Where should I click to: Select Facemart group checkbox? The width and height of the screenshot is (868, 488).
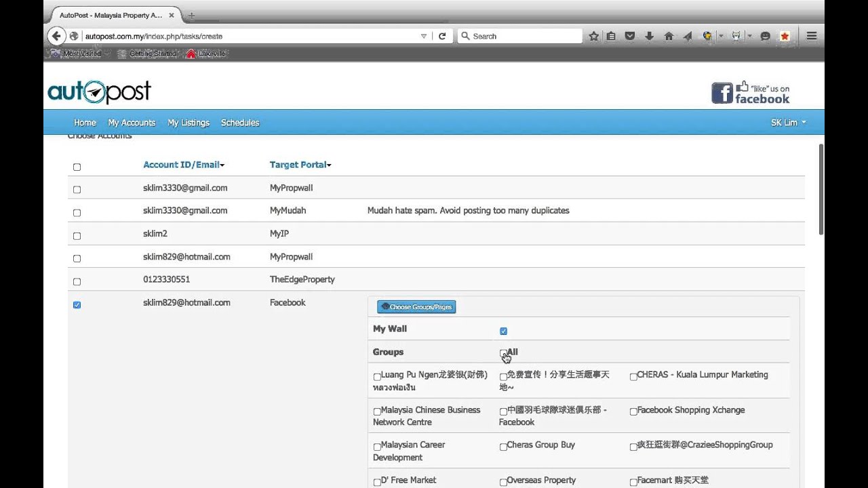point(633,482)
